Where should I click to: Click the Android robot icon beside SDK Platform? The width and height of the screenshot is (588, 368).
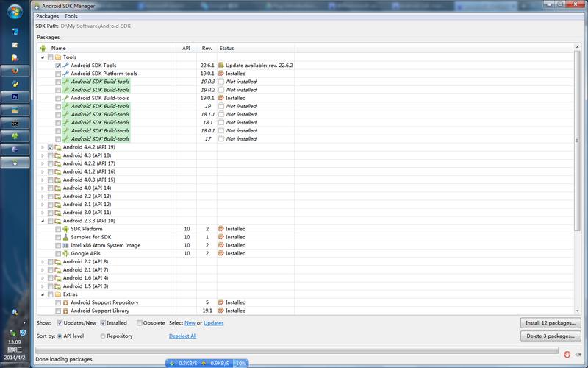65,229
